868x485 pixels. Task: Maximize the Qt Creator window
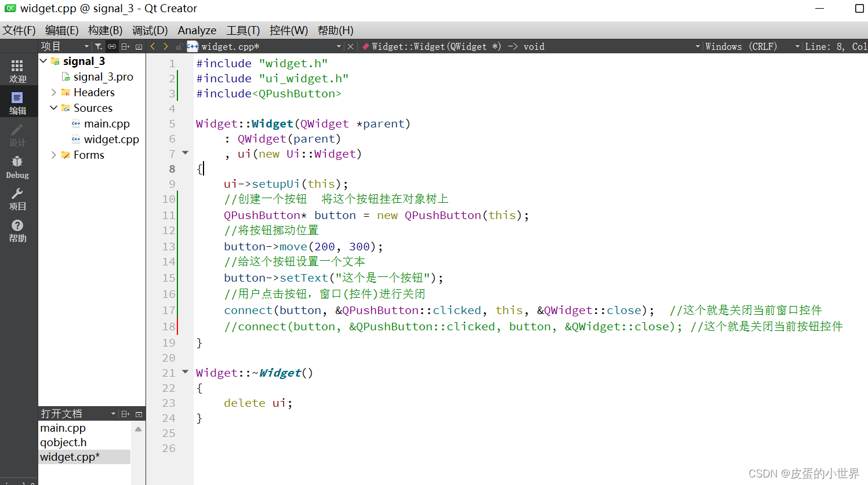click(859, 8)
